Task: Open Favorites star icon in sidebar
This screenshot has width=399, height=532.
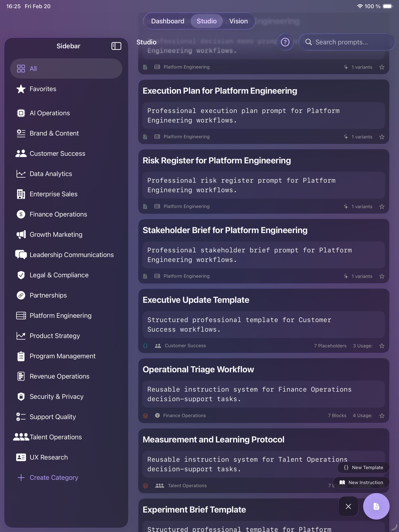Action: pos(21,89)
